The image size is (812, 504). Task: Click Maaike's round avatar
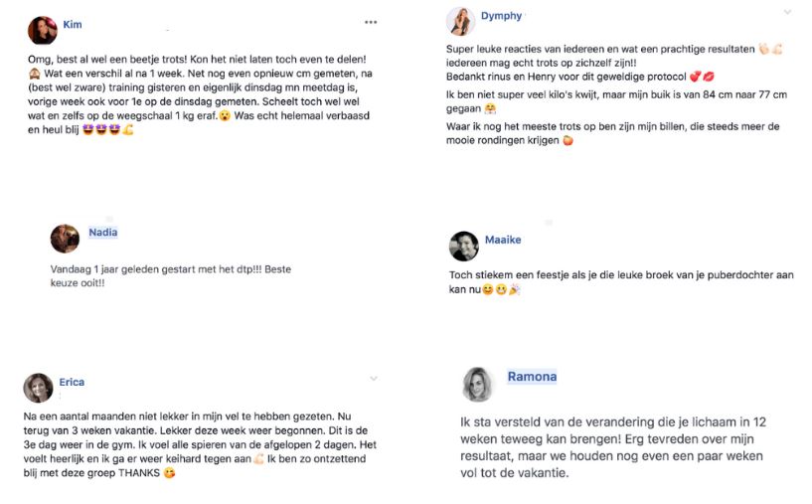coord(463,246)
